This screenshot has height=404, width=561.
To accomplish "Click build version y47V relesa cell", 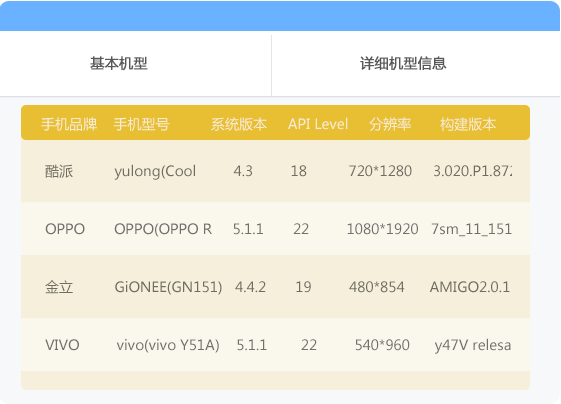I will 473,345.
